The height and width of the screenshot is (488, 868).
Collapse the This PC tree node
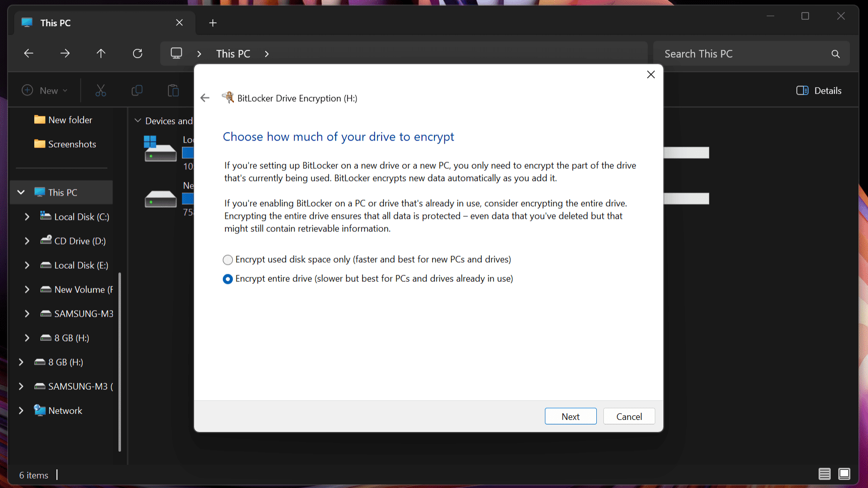tap(21, 192)
